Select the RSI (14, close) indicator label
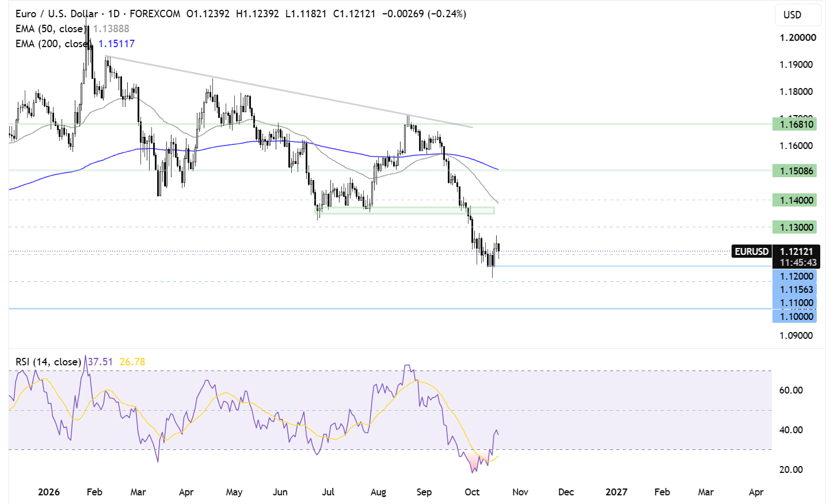 coord(48,362)
